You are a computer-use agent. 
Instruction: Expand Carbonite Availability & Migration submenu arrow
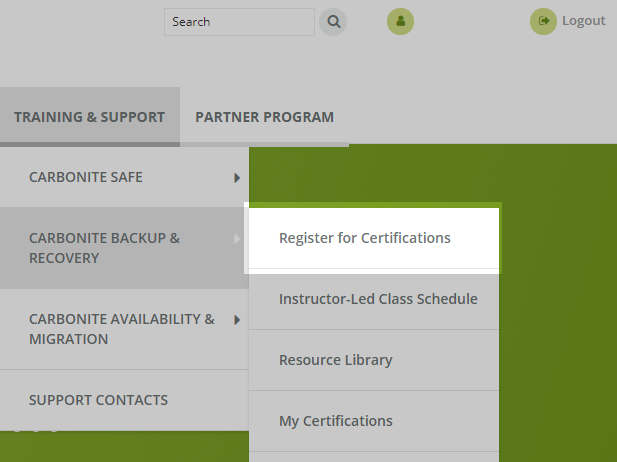[x=237, y=320]
